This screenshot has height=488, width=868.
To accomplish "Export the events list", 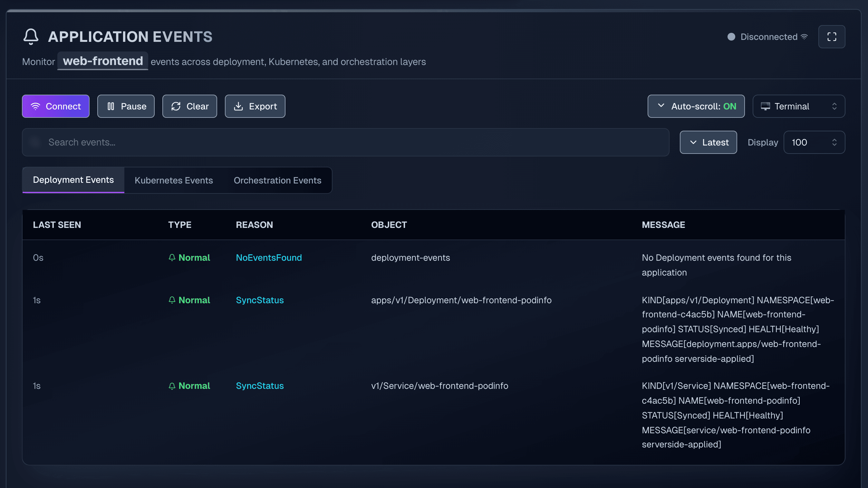I will point(255,106).
